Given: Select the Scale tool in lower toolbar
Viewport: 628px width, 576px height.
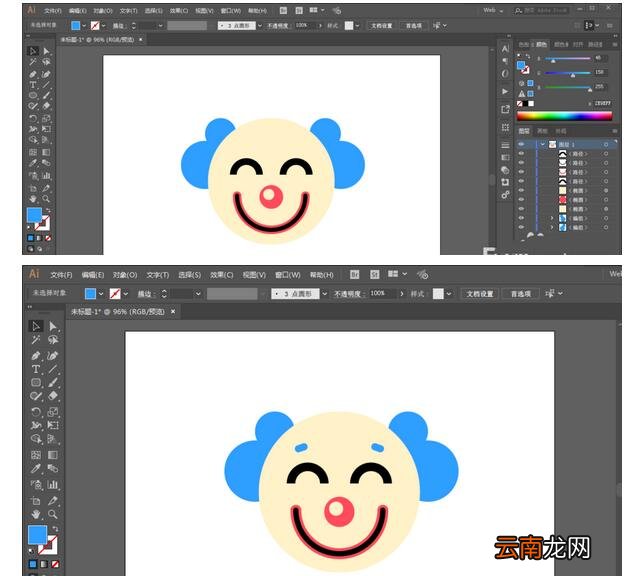Looking at the screenshot, I should click(52, 412).
